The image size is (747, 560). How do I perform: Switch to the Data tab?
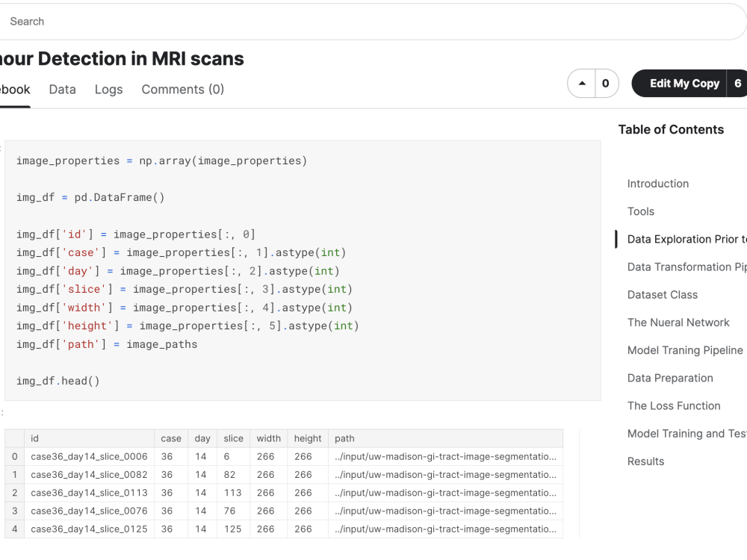[63, 90]
